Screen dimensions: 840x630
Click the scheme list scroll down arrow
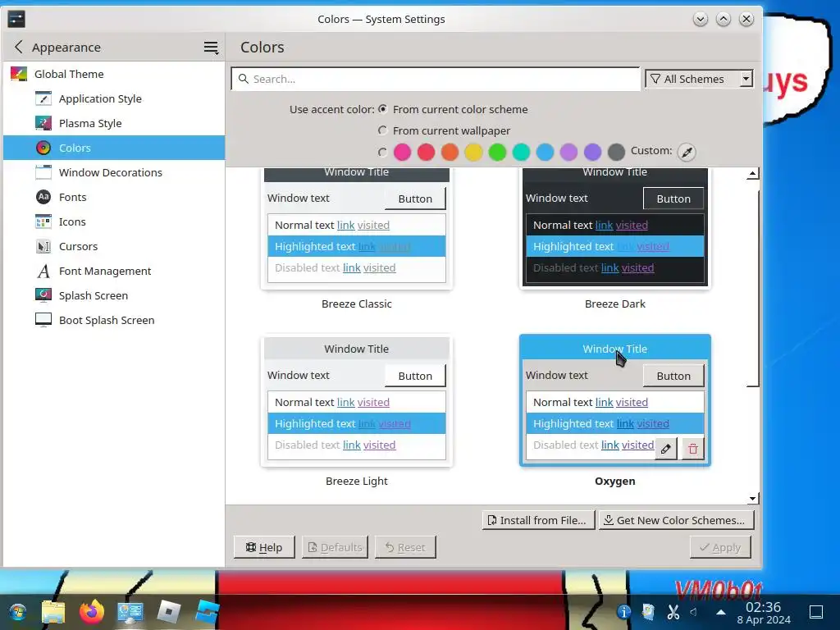tap(753, 498)
